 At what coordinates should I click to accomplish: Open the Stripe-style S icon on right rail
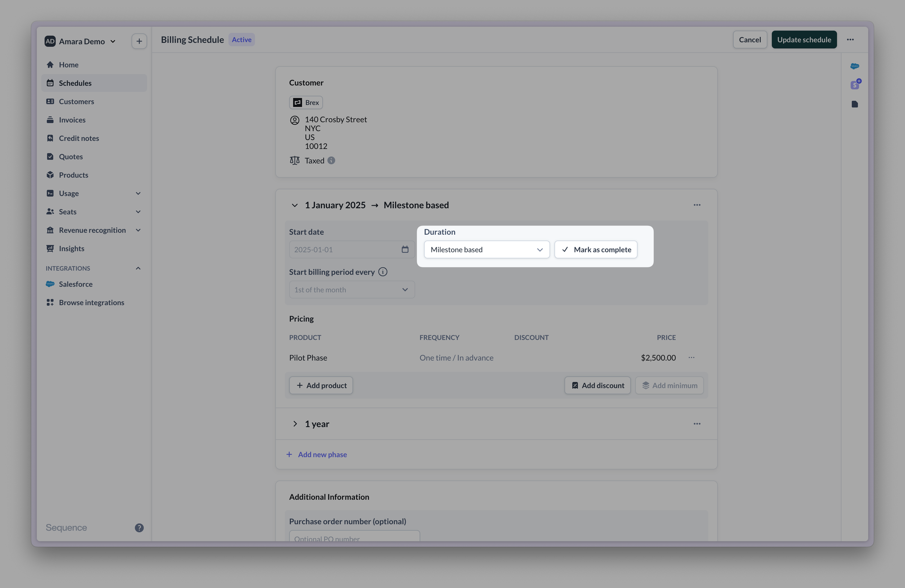855,85
